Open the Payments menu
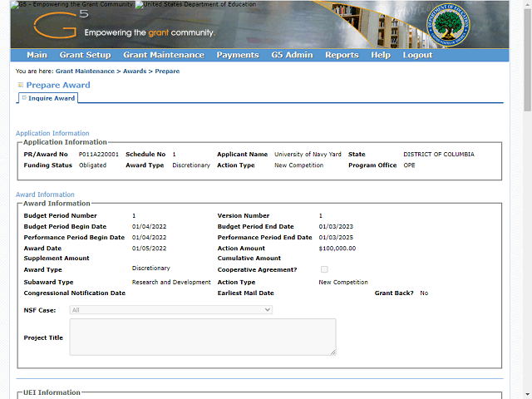The width and height of the screenshot is (532, 399). (238, 55)
